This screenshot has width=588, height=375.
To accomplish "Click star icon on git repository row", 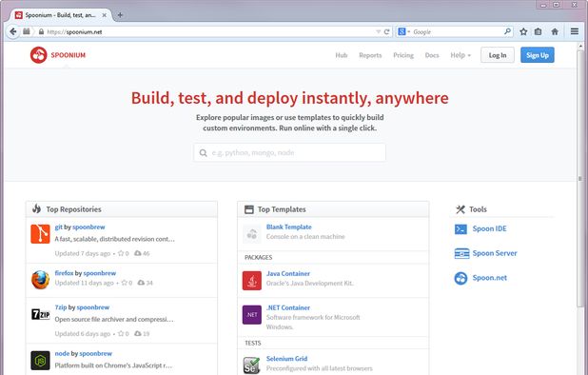I will click(x=121, y=253).
